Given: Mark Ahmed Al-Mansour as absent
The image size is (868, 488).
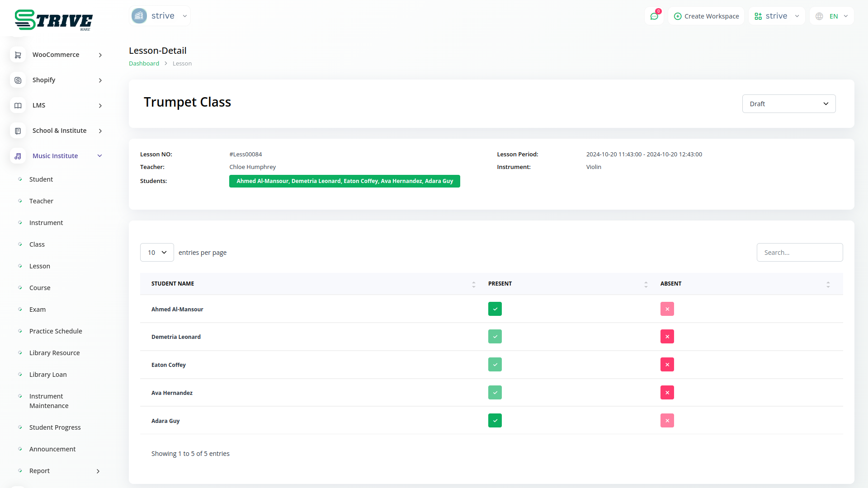Looking at the screenshot, I should tap(667, 309).
